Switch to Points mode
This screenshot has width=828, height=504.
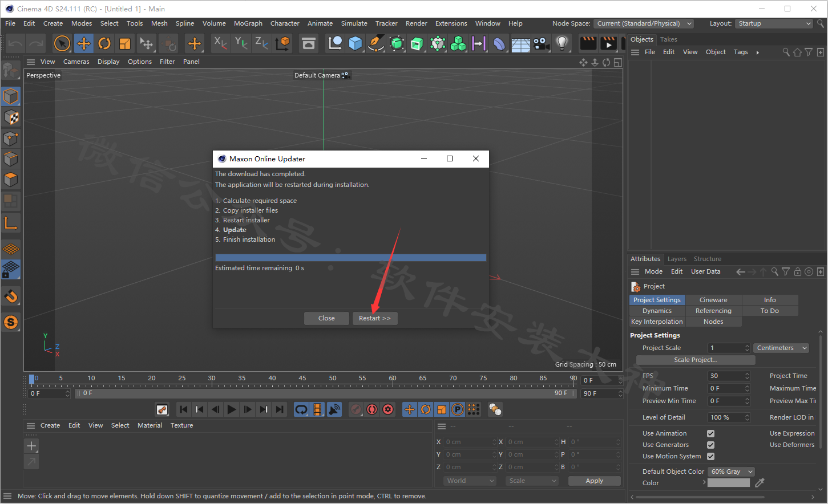click(x=11, y=139)
